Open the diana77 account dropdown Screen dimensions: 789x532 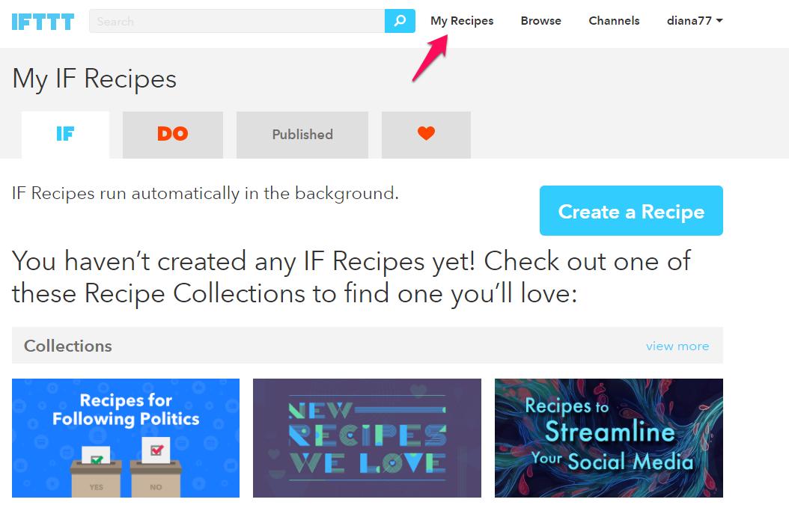click(689, 21)
